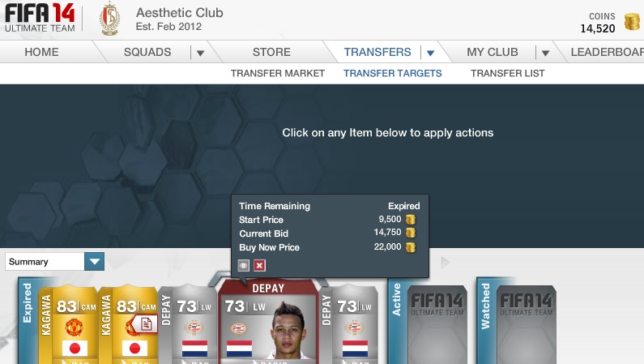
Task: Select the Active section empty card
Action: pyautogui.click(x=437, y=324)
